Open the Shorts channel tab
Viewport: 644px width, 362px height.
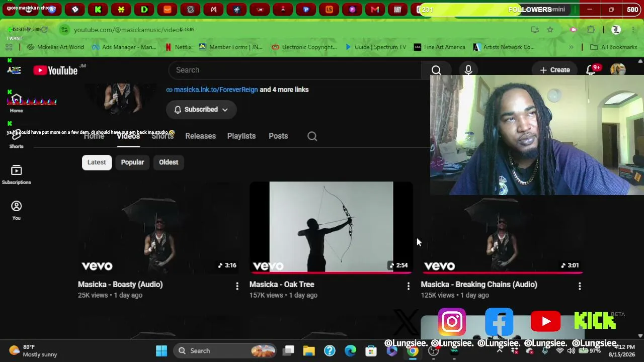click(x=163, y=136)
